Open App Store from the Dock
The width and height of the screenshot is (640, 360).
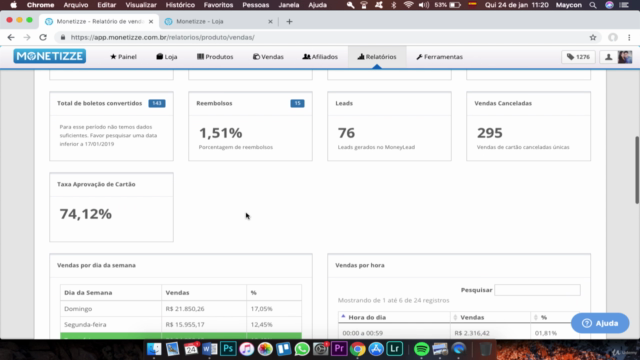tap(376, 349)
